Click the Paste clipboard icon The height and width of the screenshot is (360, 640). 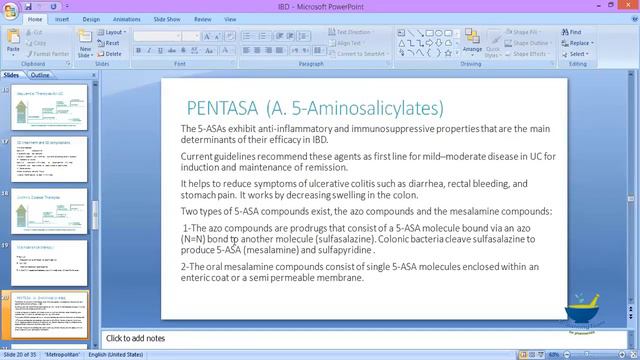pyautogui.click(x=13, y=37)
